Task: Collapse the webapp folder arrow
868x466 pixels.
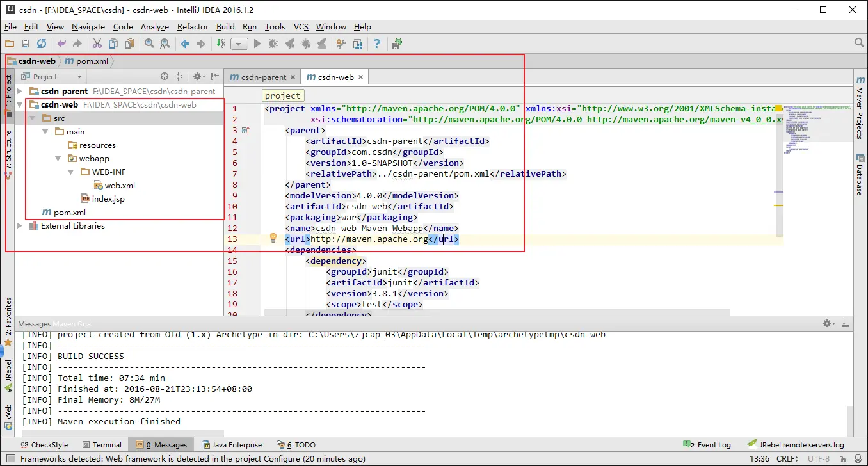Action: click(x=58, y=159)
